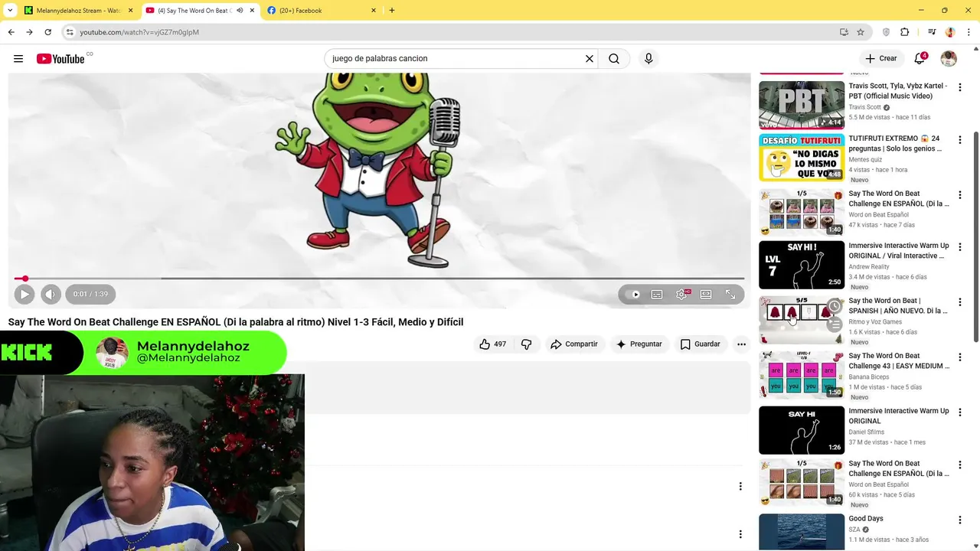Open the options menu for Banana Biceps Challenge 43 video
980x551 pixels.
959,357
